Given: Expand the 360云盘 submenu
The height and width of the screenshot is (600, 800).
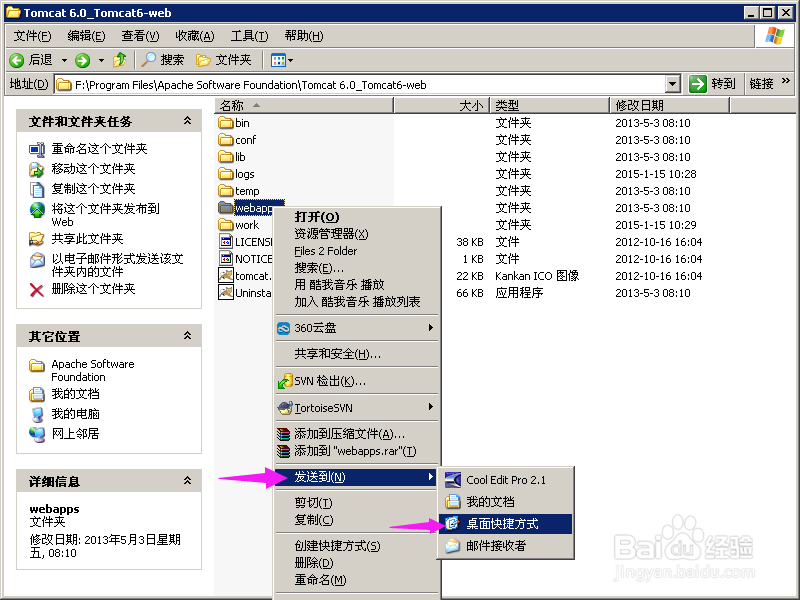Looking at the screenshot, I should pos(431,328).
